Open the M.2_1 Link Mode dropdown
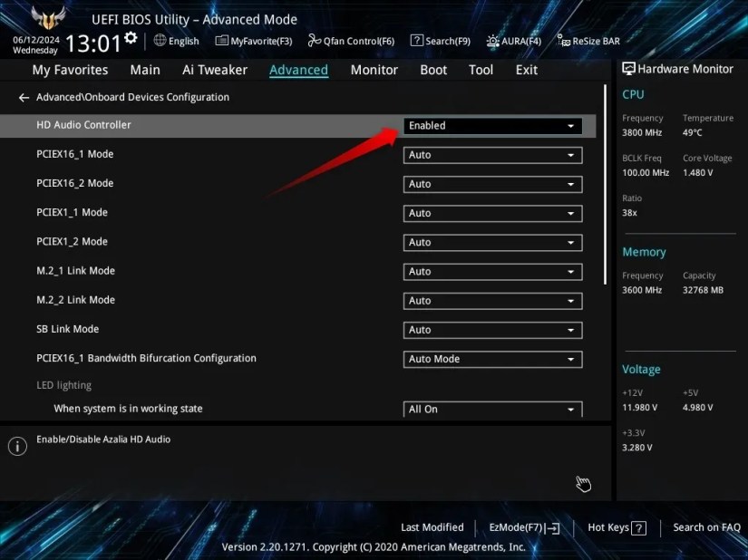This screenshot has width=748, height=560. [x=493, y=272]
